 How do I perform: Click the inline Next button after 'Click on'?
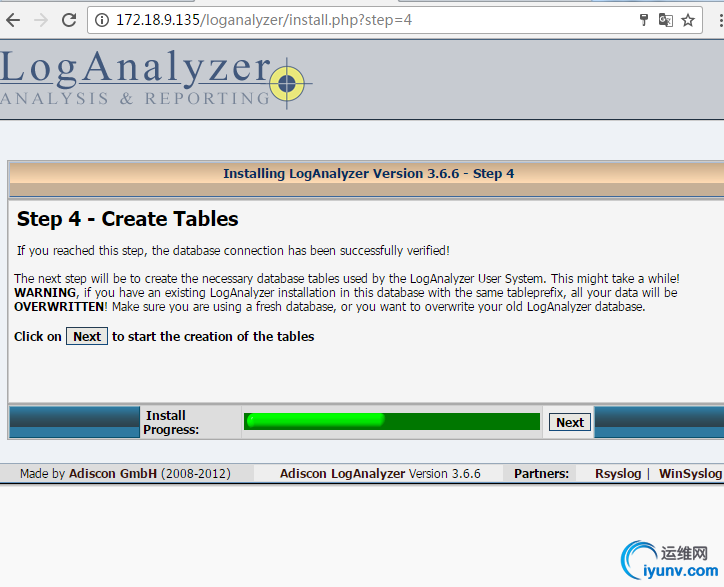87,336
